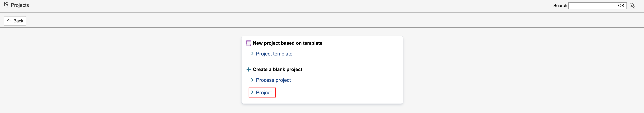This screenshot has height=113, width=644.
Task: Go back using the Back button
Action: [x=15, y=21]
